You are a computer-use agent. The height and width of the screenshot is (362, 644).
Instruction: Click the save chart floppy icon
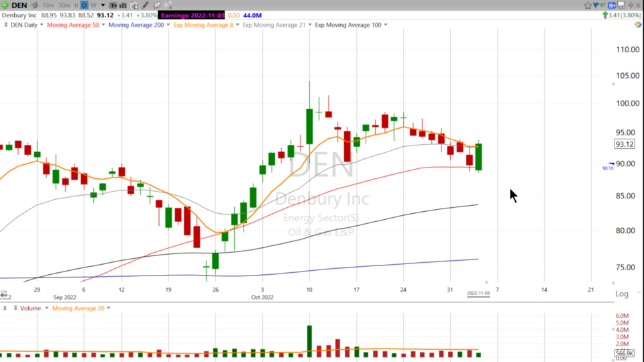(x=621, y=5)
